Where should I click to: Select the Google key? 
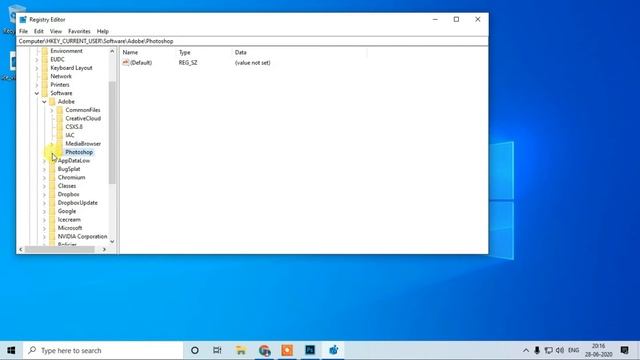pyautogui.click(x=67, y=211)
